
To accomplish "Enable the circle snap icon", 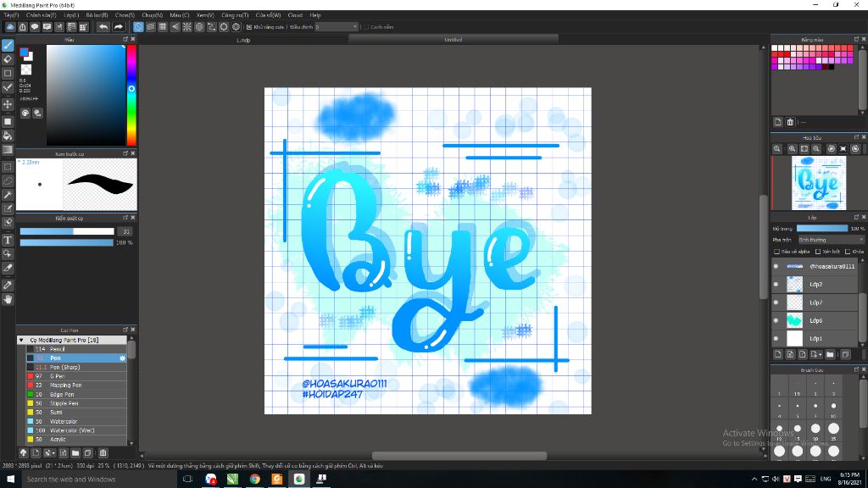I will pos(199,26).
